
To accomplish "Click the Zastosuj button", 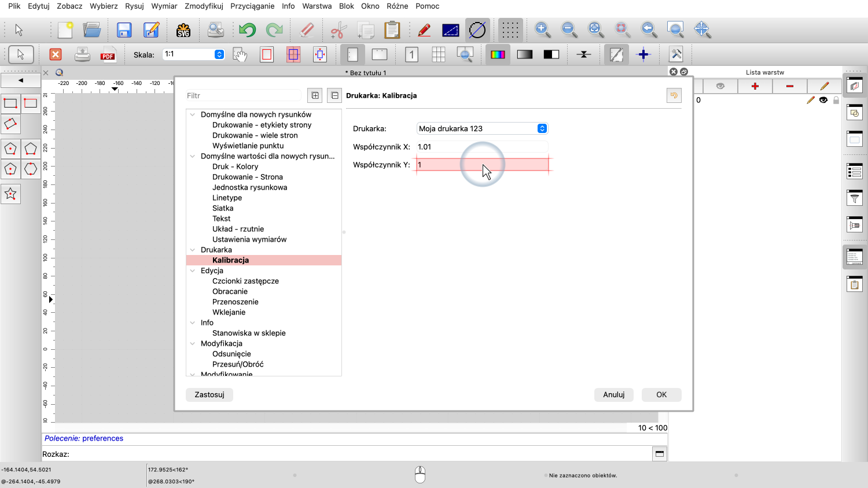I will click(x=209, y=394).
